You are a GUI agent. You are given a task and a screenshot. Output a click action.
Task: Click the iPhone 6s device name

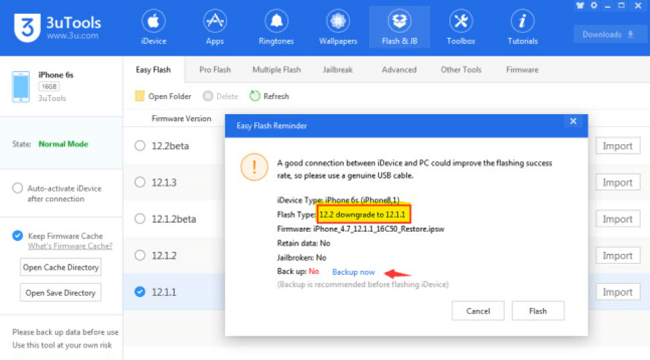56,75
